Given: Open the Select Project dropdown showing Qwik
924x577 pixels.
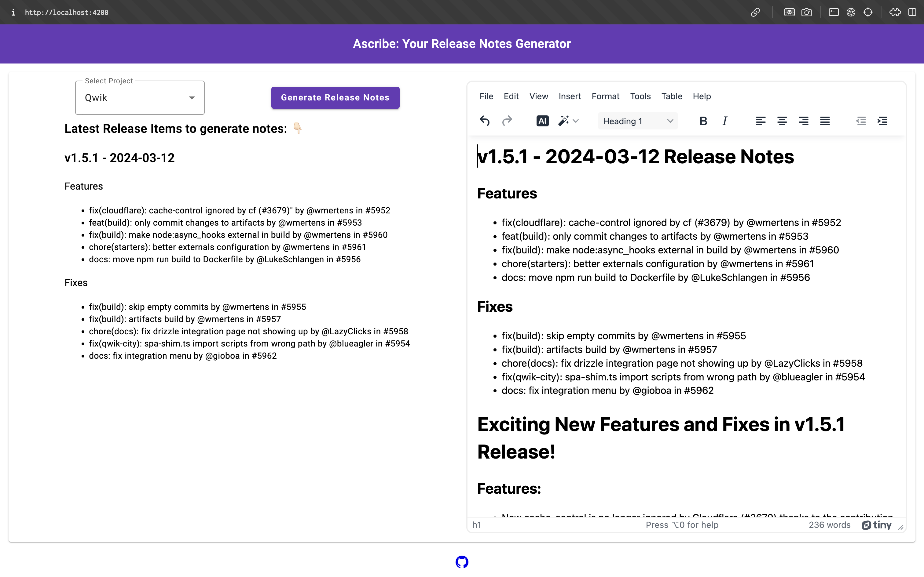Looking at the screenshot, I should (140, 98).
